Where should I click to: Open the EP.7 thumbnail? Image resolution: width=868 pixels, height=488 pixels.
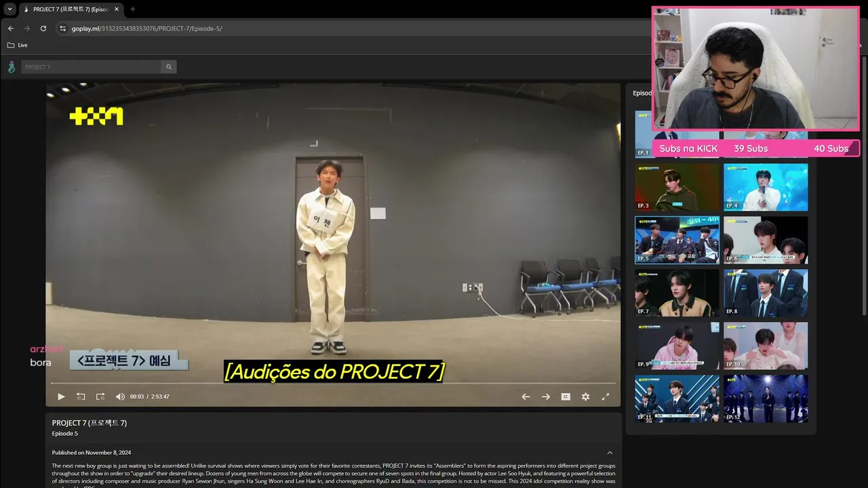[x=677, y=293]
